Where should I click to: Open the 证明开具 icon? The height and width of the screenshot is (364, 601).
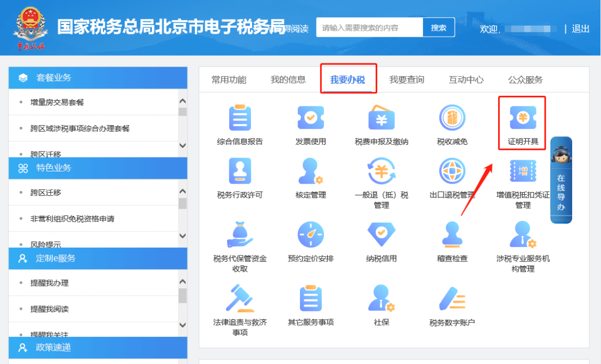pyautogui.click(x=523, y=118)
